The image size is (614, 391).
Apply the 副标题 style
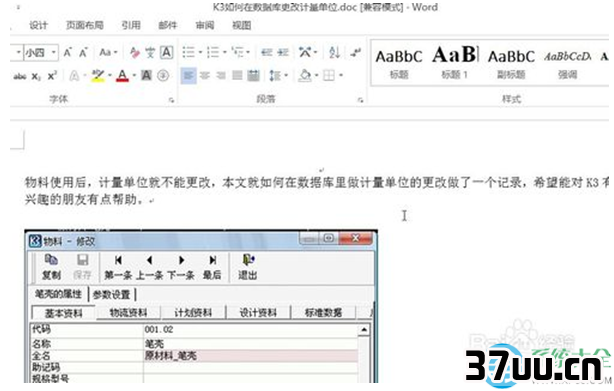pos(511,63)
